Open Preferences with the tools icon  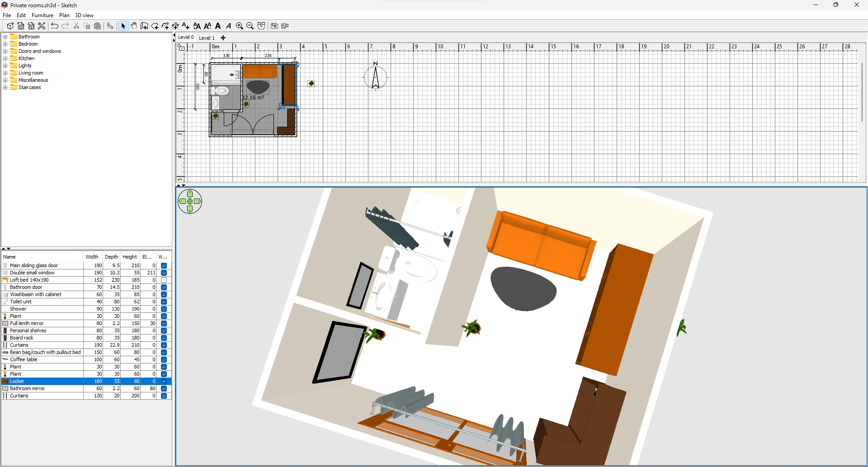tap(42, 26)
